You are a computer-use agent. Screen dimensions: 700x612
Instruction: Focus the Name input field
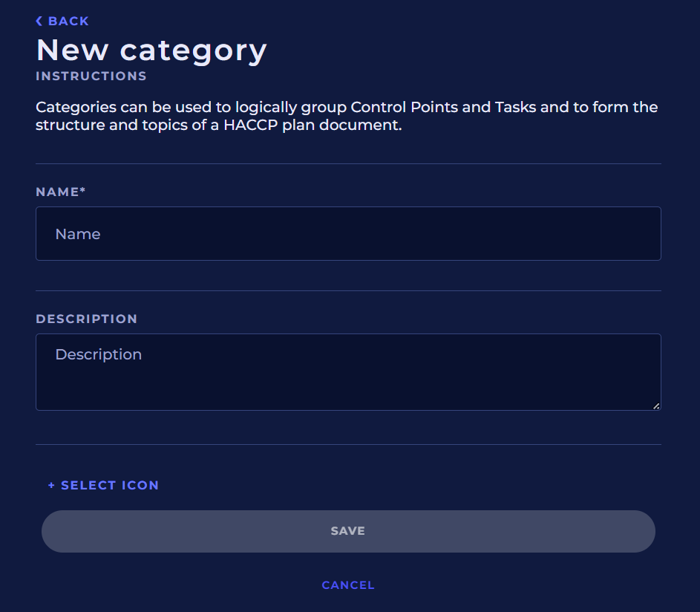click(348, 234)
